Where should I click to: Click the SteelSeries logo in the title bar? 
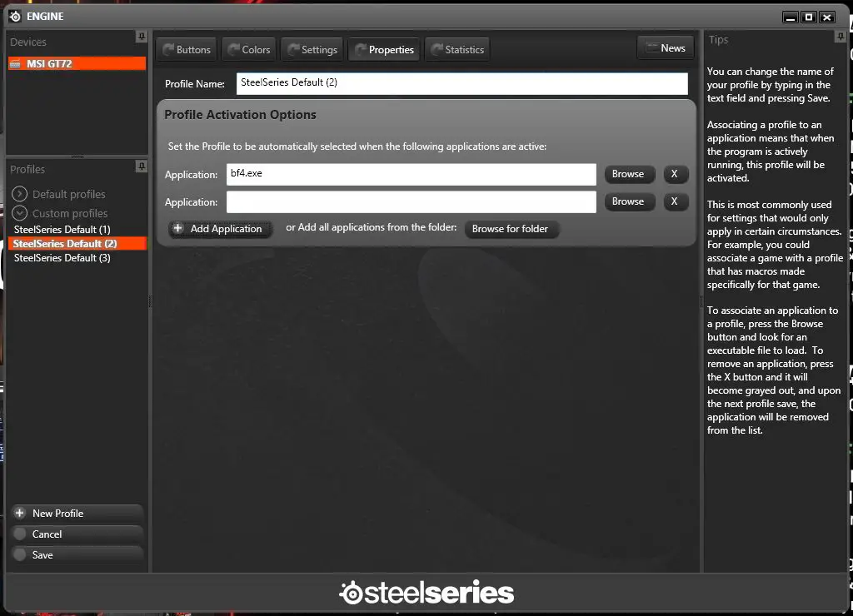point(15,17)
